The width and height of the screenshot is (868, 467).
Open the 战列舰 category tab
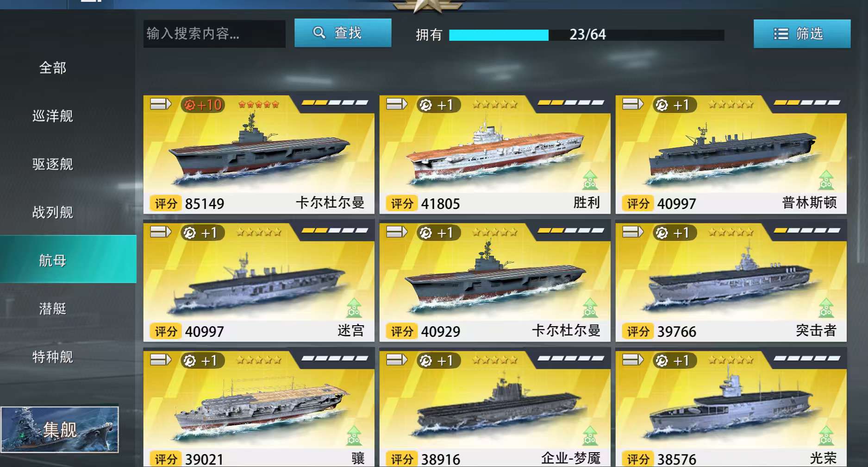coord(53,212)
